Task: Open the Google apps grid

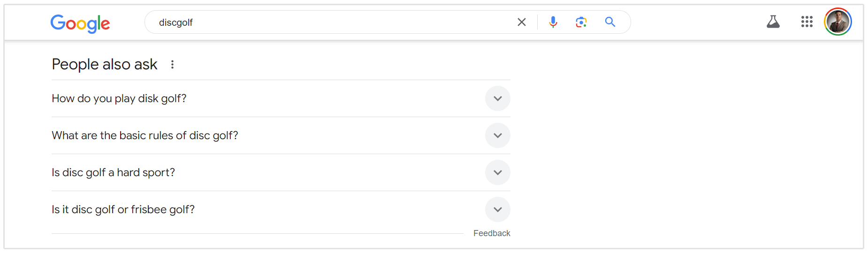Action: 807,22
